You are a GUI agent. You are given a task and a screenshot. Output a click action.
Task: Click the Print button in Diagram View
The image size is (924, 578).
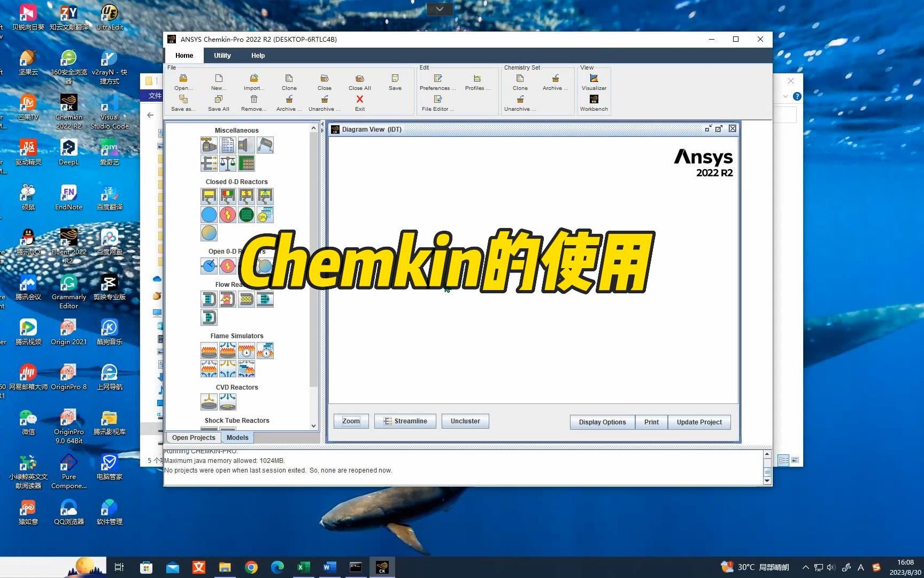pyautogui.click(x=651, y=422)
